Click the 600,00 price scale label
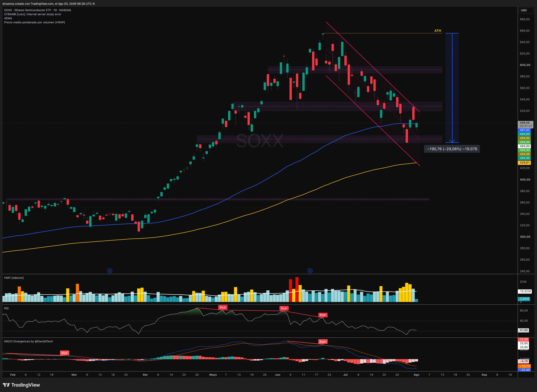This screenshot has width=537, height=392. [525, 65]
